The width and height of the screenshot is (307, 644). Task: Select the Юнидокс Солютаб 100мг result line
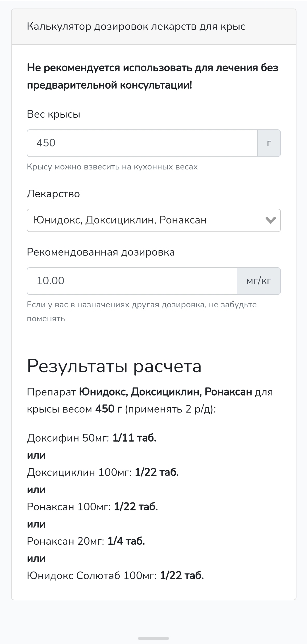coord(115,576)
